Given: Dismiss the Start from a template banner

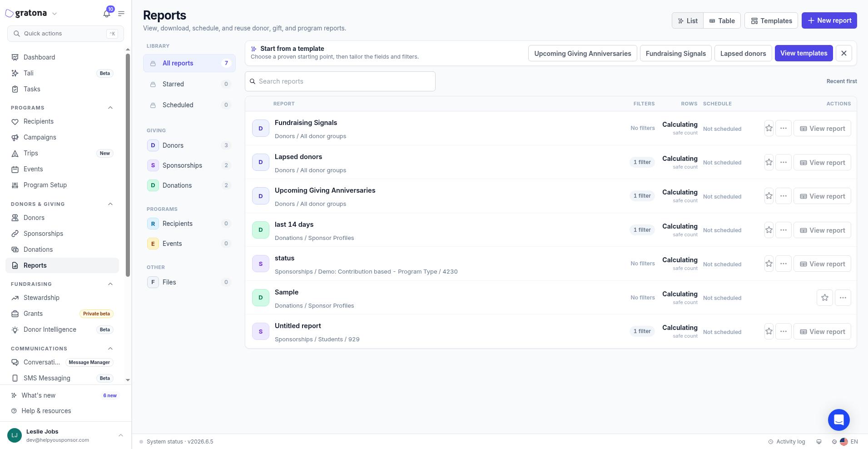Looking at the screenshot, I should [843, 53].
